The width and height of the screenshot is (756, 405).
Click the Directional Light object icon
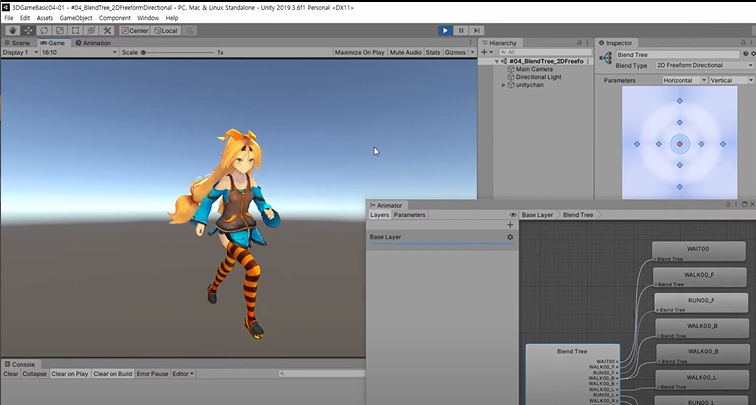coord(511,77)
